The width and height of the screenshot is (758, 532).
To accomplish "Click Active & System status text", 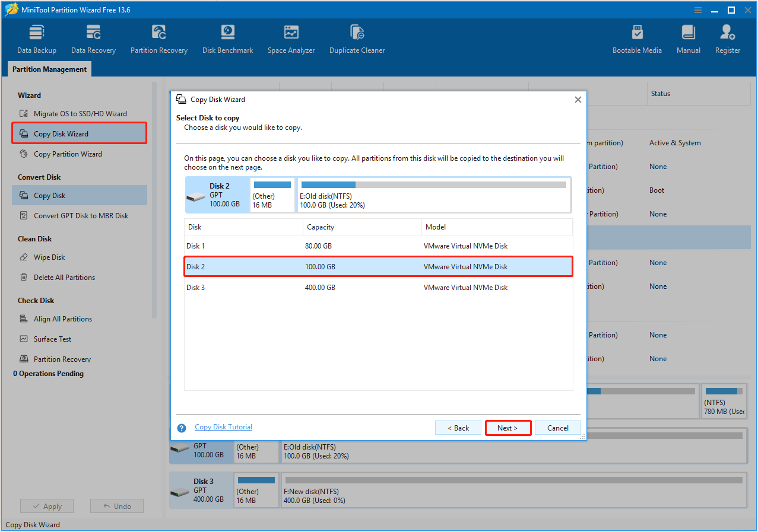I will pos(675,143).
